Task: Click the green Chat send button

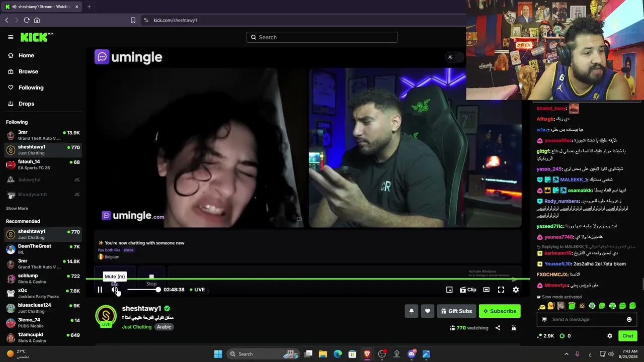Action: tap(627, 336)
